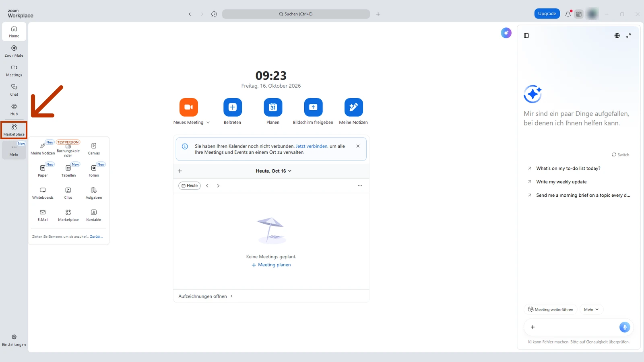Expand the AI panel to full size

(x=629, y=35)
